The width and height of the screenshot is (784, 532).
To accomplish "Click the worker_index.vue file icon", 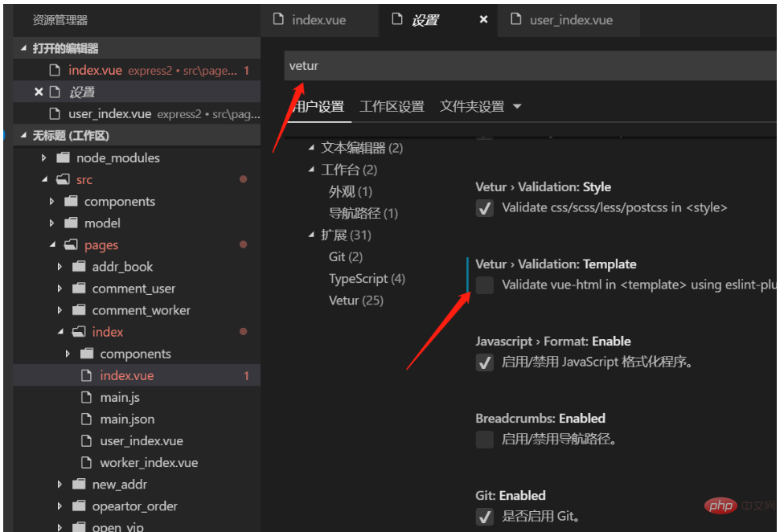I will pyautogui.click(x=87, y=463).
